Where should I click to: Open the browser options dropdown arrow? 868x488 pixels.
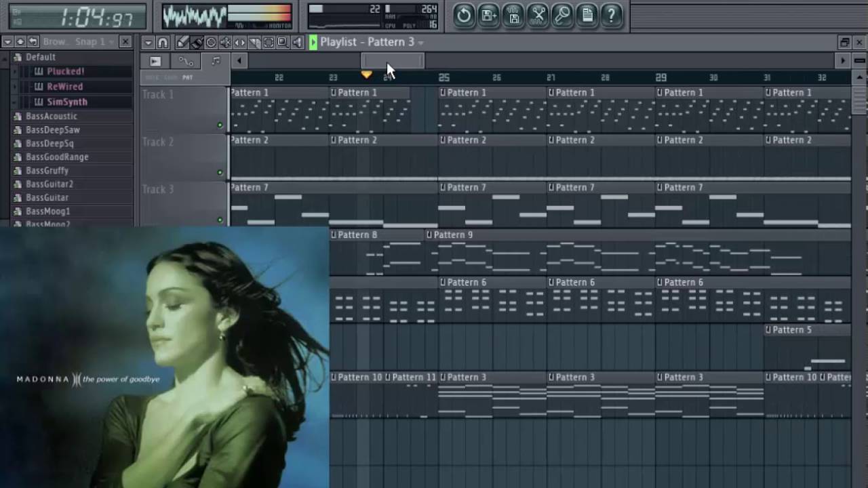tap(7, 42)
